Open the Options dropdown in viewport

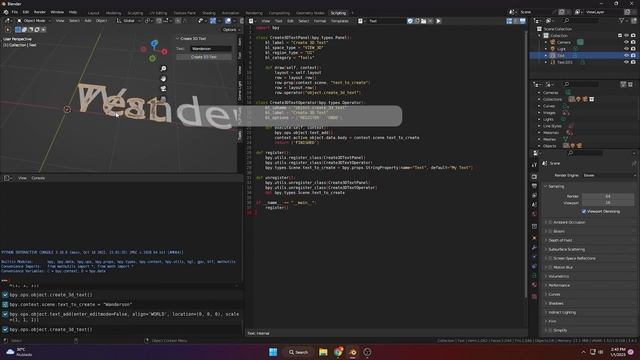(x=231, y=30)
